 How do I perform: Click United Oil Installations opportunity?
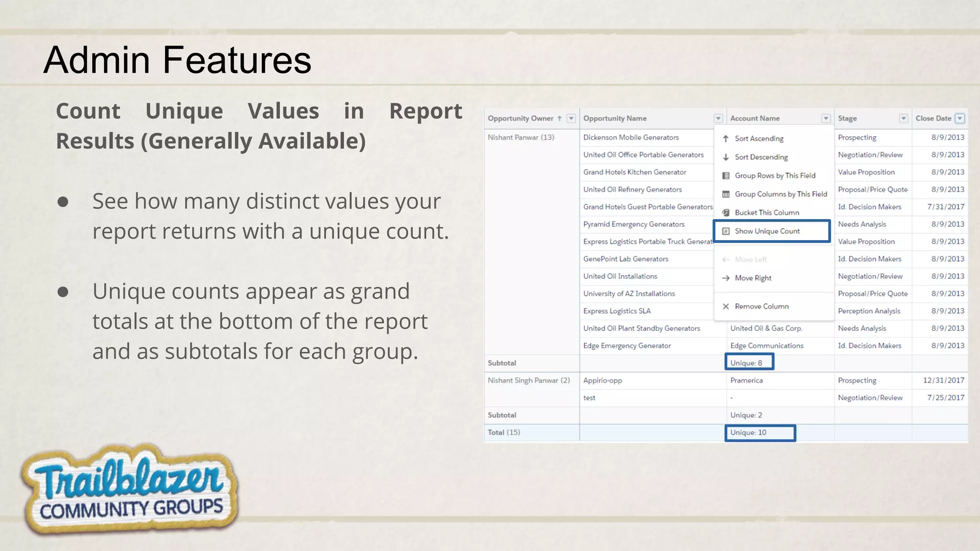tap(620, 276)
